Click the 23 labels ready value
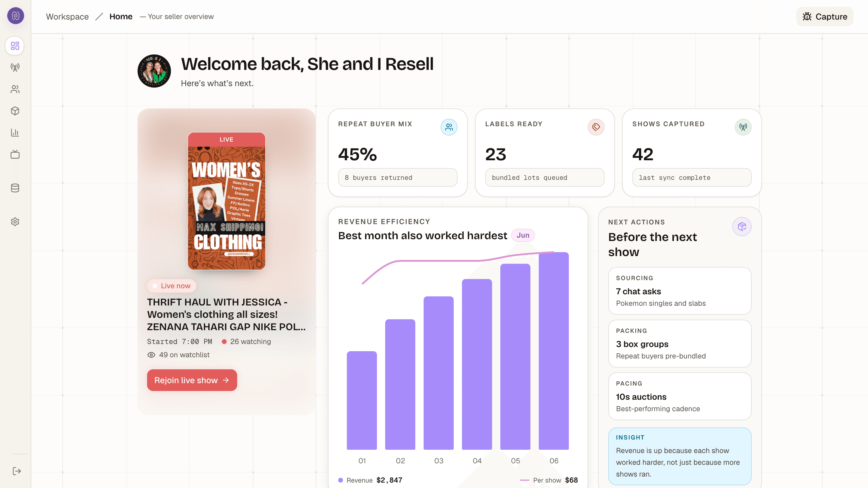868x488 pixels. pos(496,154)
